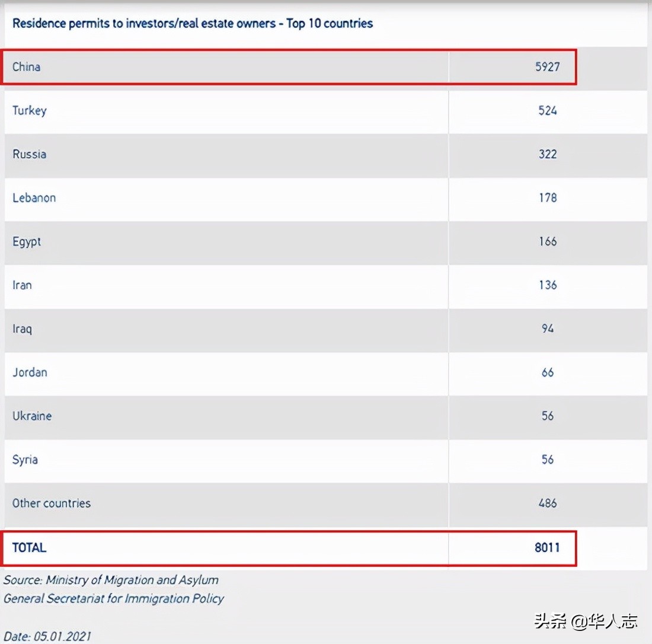
Task: Select the 5927 value for China
Action: point(547,66)
